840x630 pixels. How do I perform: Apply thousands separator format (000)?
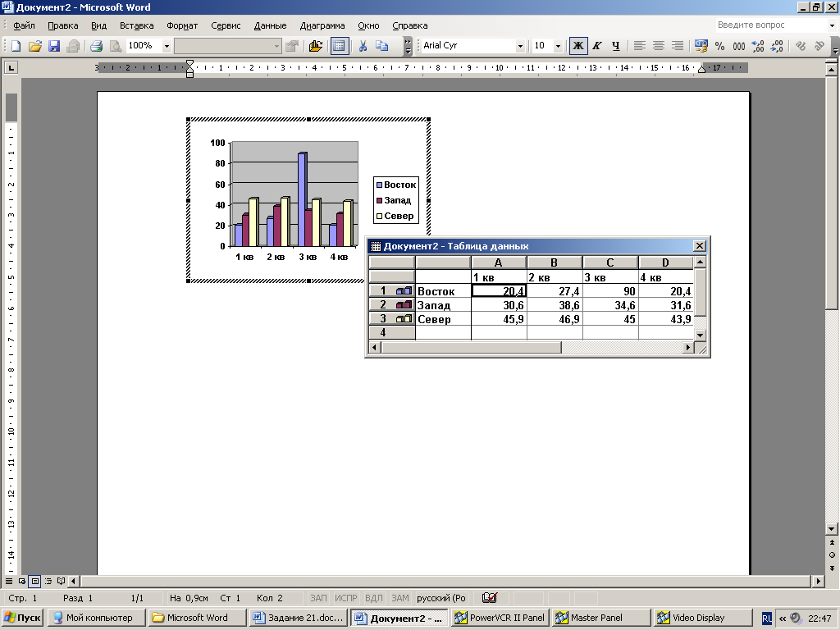[739, 46]
